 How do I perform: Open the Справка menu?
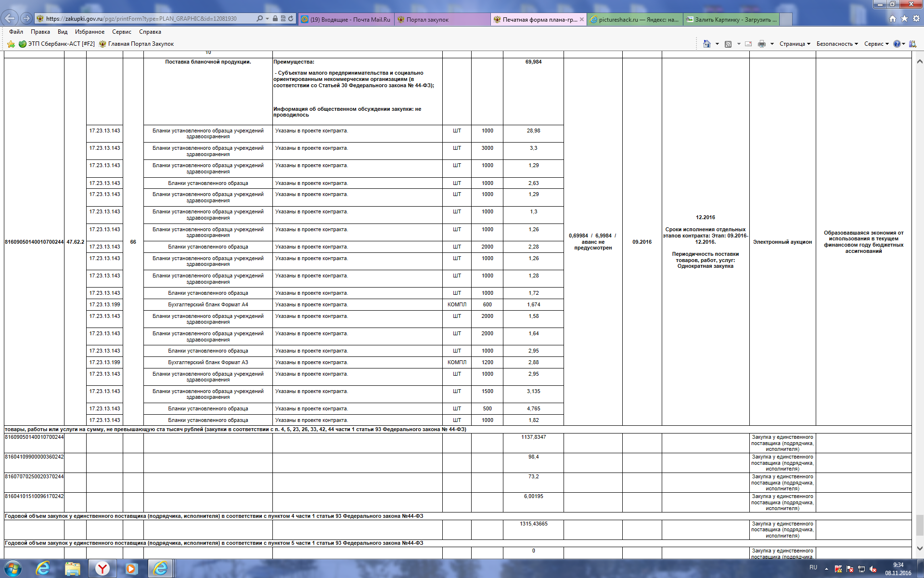150,32
